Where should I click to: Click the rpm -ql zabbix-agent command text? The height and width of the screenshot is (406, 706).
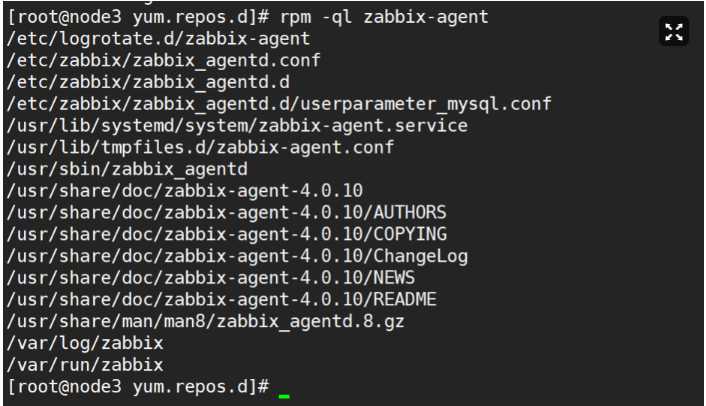[384, 17]
